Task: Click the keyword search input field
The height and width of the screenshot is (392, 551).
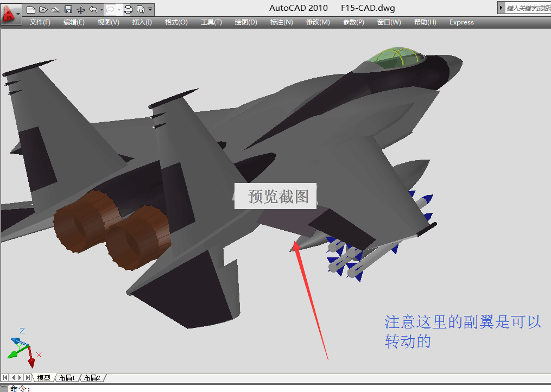Action: click(528, 8)
